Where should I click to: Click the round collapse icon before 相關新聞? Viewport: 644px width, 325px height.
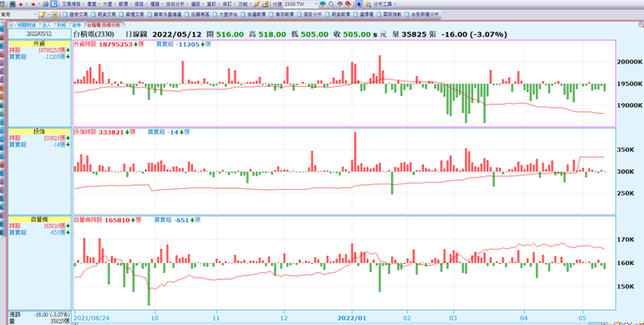coord(11,25)
